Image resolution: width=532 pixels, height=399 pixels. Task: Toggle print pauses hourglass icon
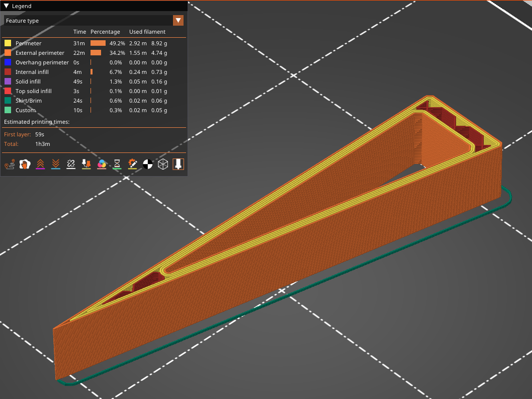coord(117,165)
